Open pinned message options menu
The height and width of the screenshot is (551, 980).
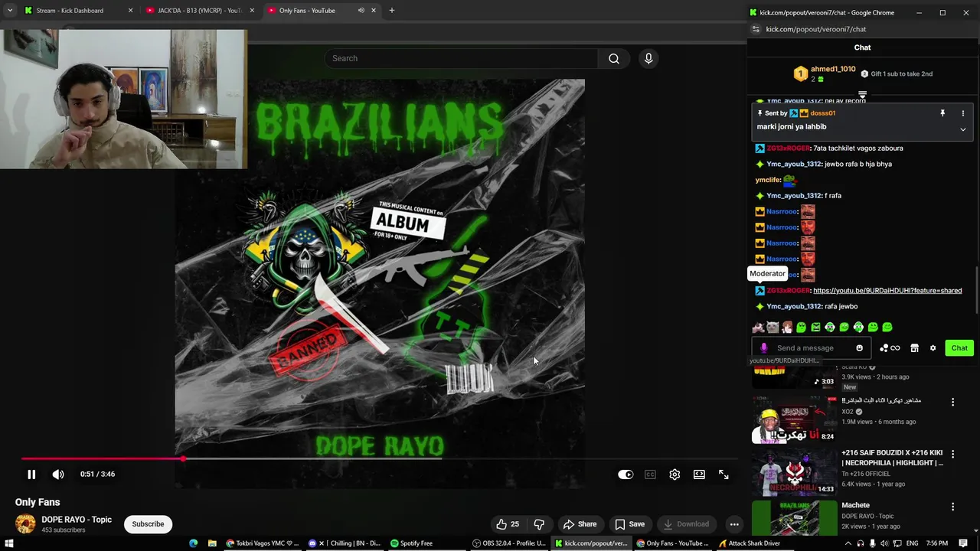[x=963, y=113]
